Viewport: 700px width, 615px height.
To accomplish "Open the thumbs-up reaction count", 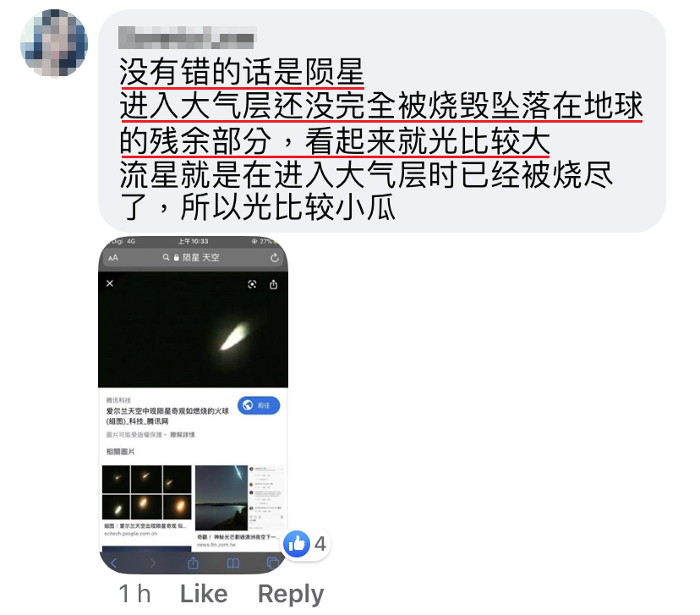I will tap(307, 544).
